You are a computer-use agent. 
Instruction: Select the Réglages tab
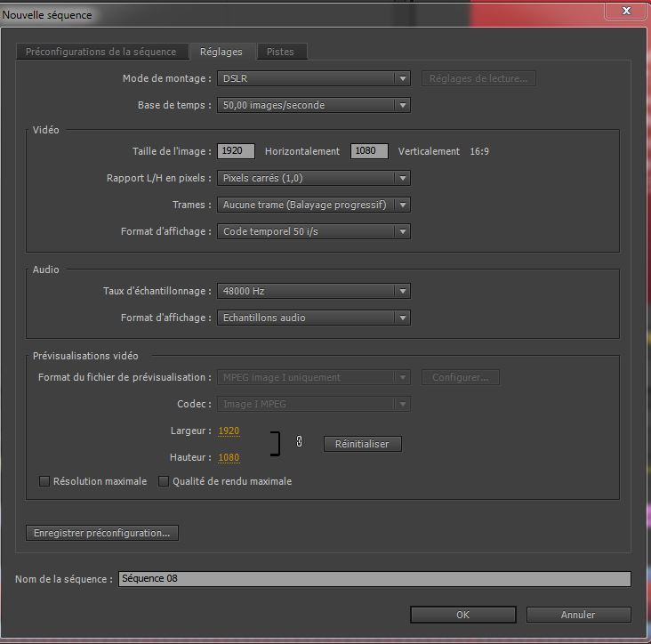tap(221, 52)
